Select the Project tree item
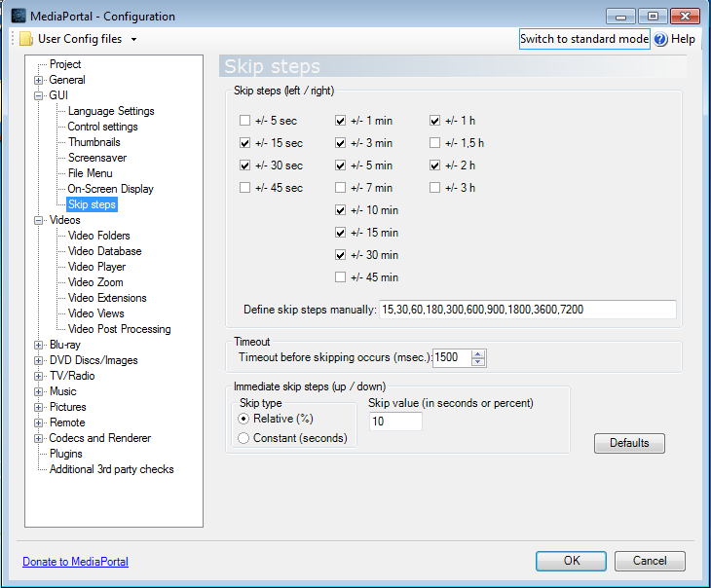The image size is (711, 588). [65, 64]
